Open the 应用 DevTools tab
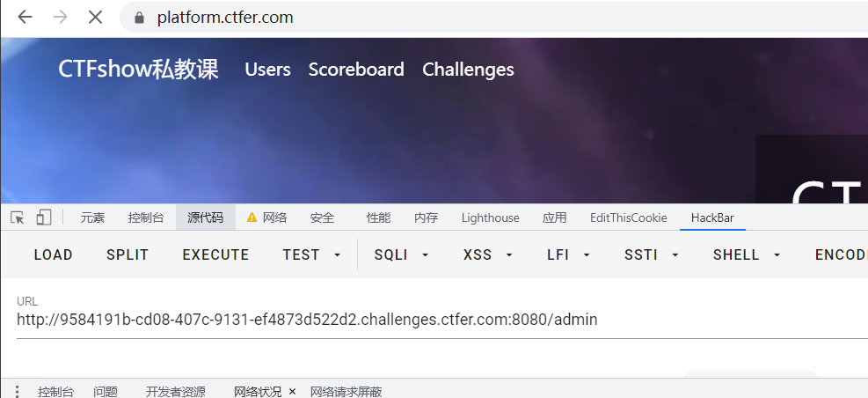868x398 pixels. [x=555, y=217]
